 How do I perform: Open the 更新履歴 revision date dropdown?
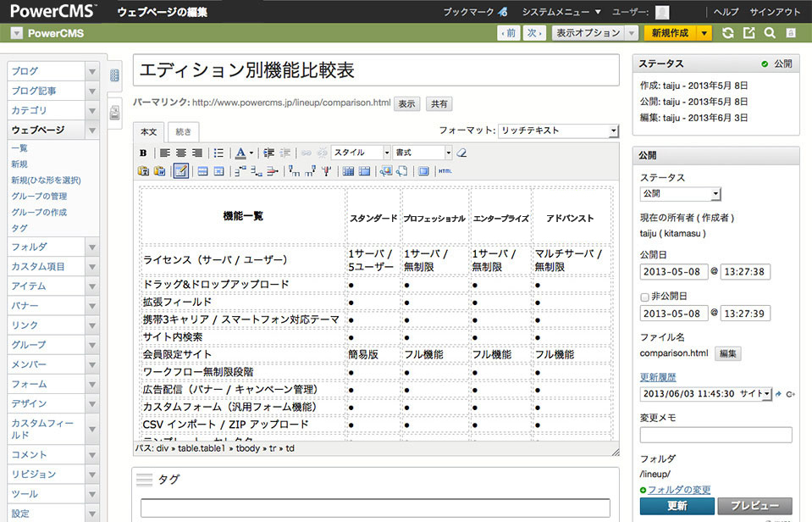click(x=705, y=394)
